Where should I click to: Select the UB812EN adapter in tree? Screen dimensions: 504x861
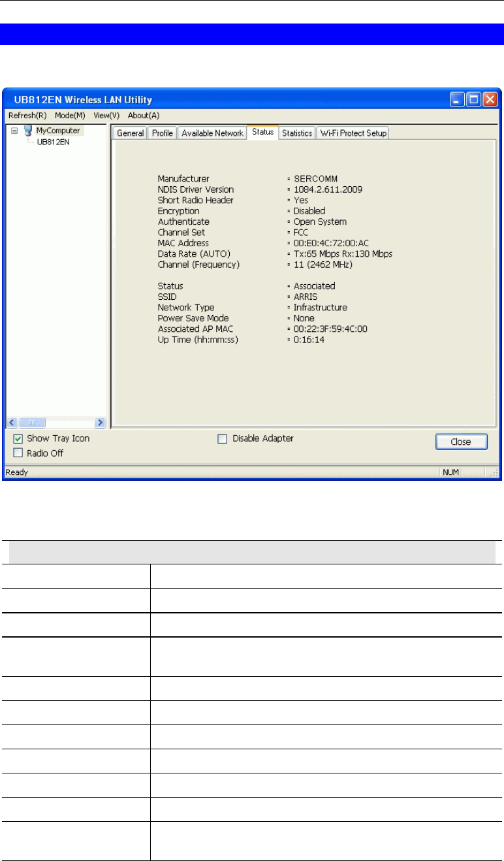pos(53,141)
